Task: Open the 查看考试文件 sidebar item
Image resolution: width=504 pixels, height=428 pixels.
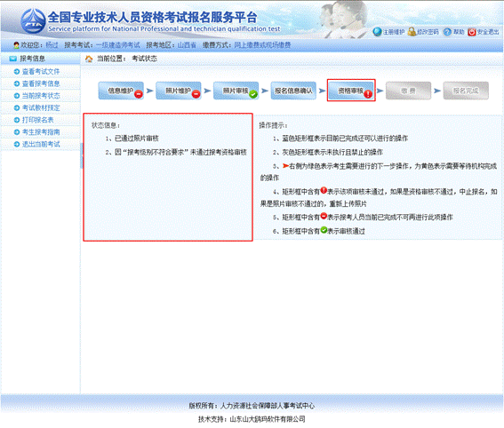Action: [x=41, y=72]
